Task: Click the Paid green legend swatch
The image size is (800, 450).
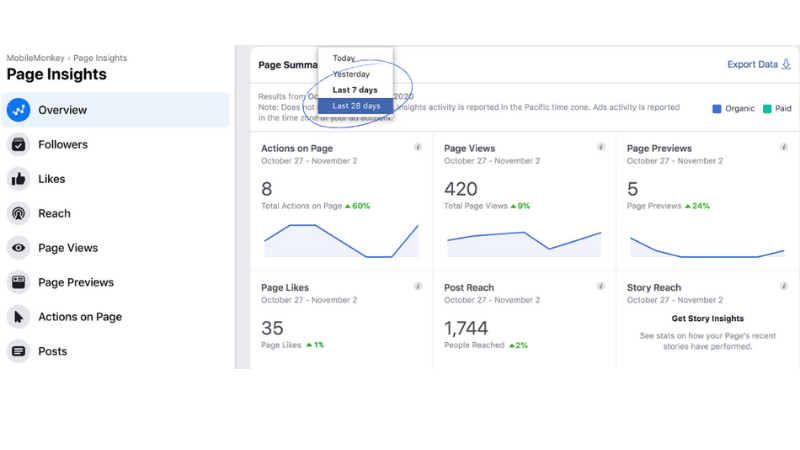Action: (x=767, y=109)
